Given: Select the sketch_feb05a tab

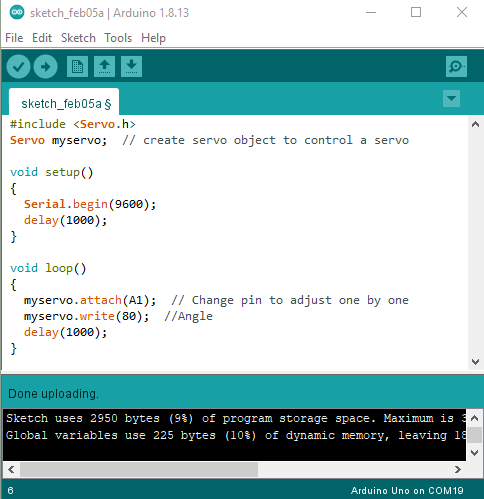Looking at the screenshot, I should pyautogui.click(x=64, y=103).
